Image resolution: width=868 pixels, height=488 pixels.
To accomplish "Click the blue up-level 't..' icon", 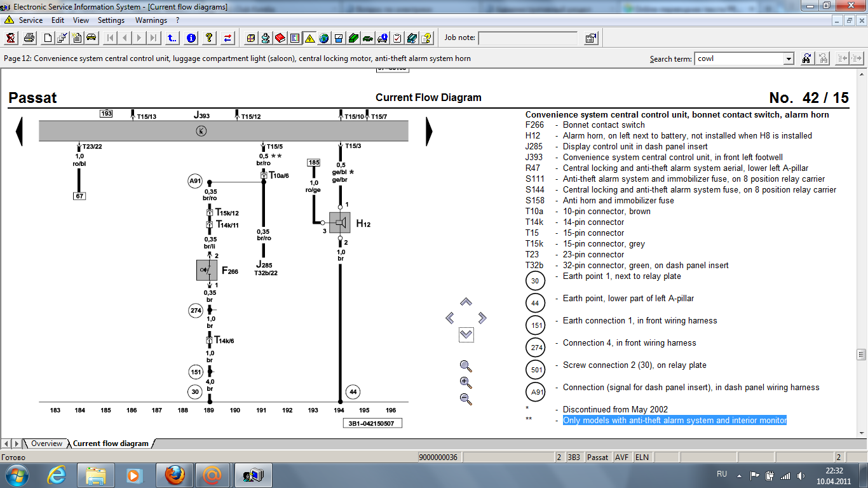I will coord(172,38).
